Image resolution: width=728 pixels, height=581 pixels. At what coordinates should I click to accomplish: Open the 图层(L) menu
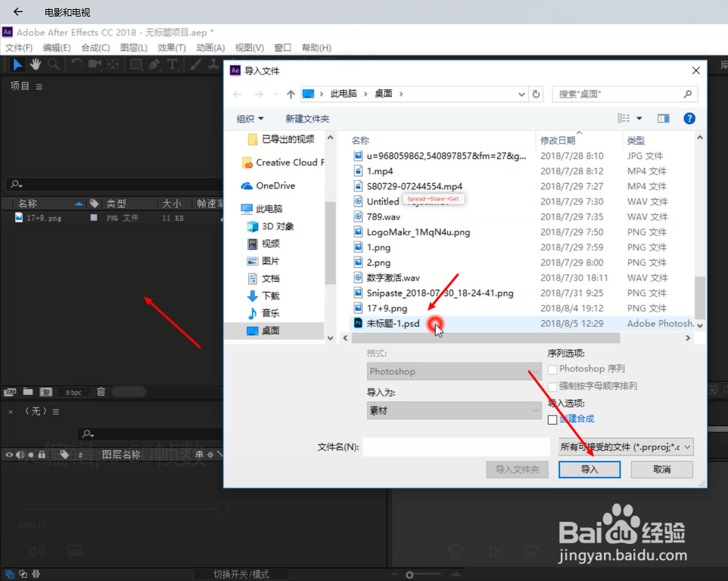pos(134,48)
